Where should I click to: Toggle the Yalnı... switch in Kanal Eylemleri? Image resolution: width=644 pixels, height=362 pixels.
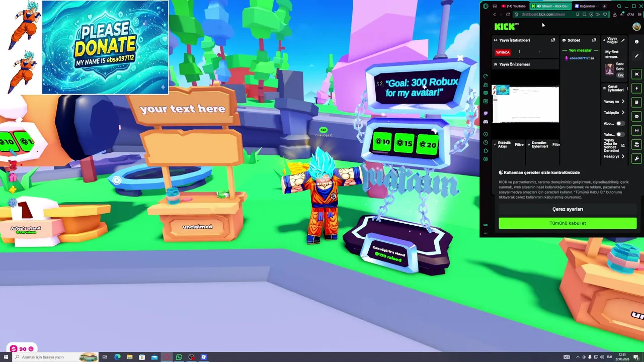(620, 134)
